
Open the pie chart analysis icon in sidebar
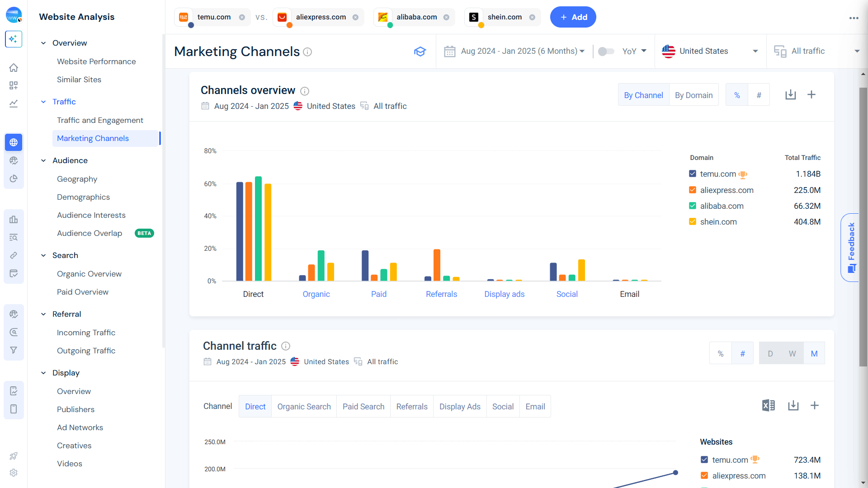(x=14, y=178)
